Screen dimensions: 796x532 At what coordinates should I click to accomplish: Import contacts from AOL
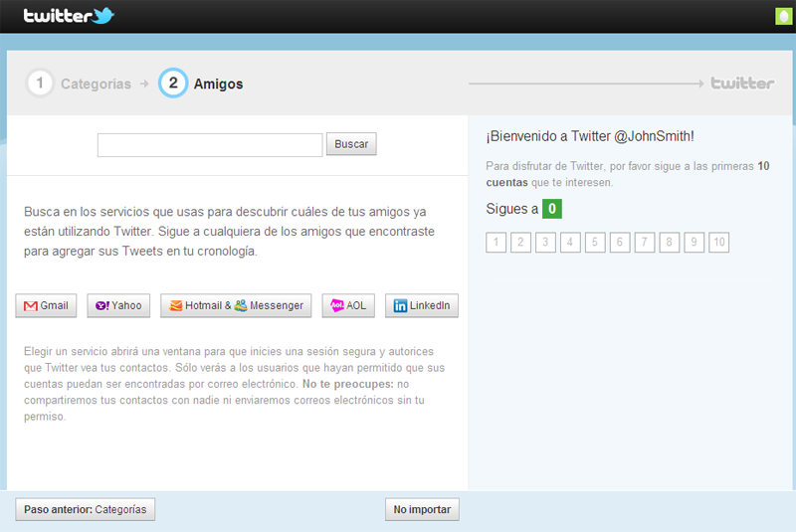click(x=348, y=306)
